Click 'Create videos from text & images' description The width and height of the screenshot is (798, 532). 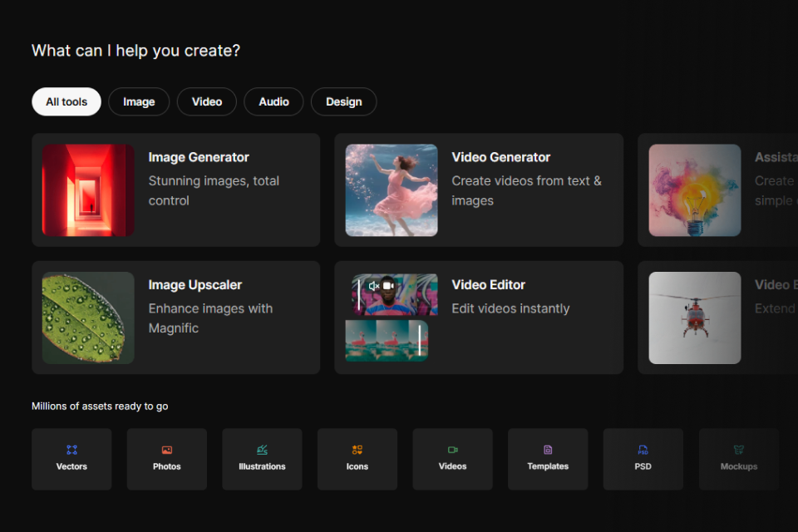coord(526,190)
